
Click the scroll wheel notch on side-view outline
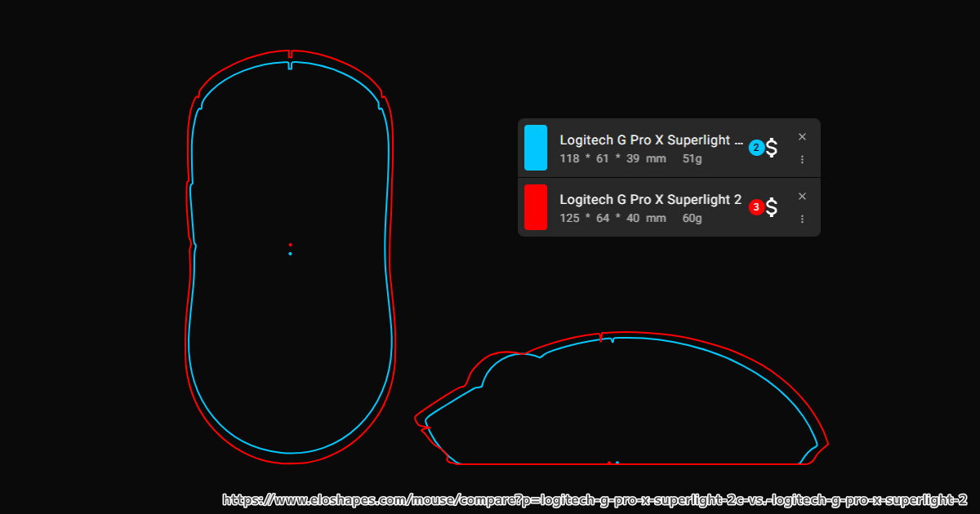click(601, 337)
